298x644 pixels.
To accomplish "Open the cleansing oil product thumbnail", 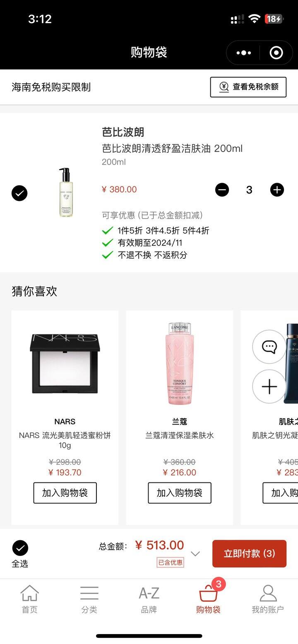I will point(65,192).
